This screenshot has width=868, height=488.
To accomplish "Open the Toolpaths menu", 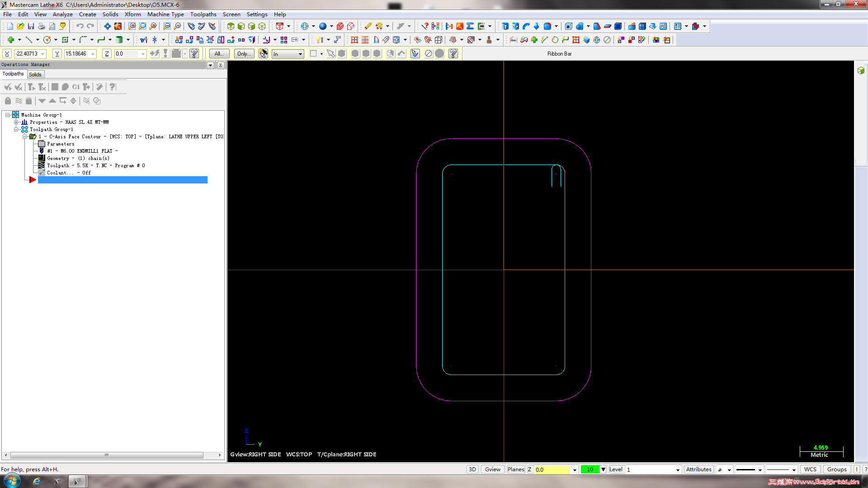I will (x=203, y=14).
